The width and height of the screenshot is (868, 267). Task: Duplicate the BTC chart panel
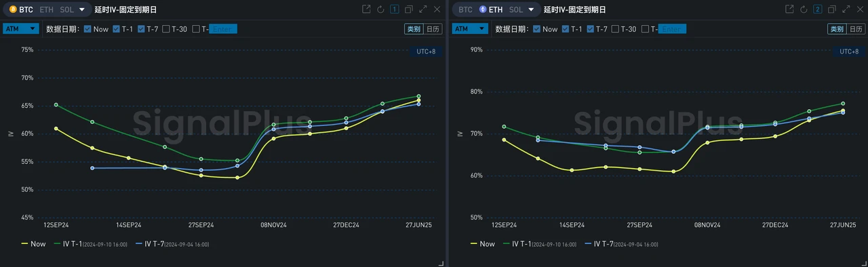(409, 9)
